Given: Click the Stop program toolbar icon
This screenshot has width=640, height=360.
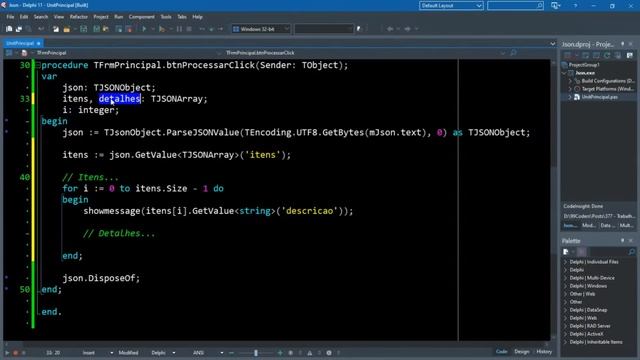Looking at the screenshot, I should coord(189,29).
